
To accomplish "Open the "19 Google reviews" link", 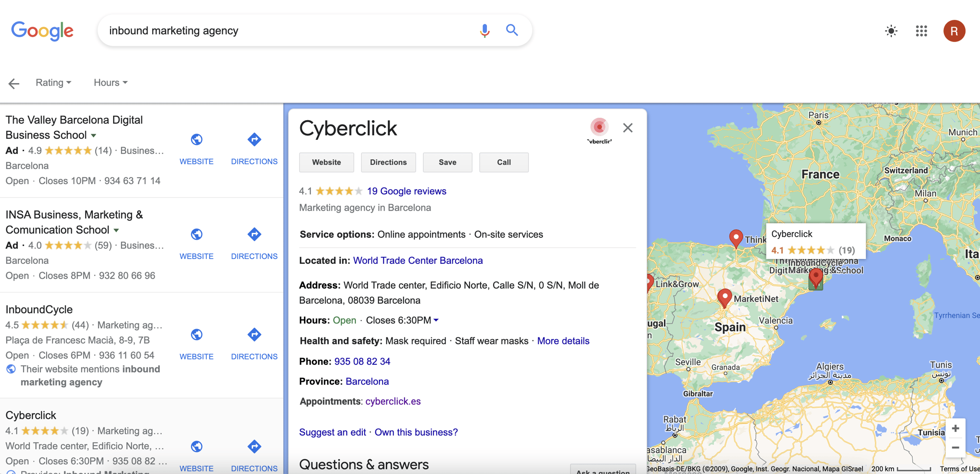I will point(406,191).
